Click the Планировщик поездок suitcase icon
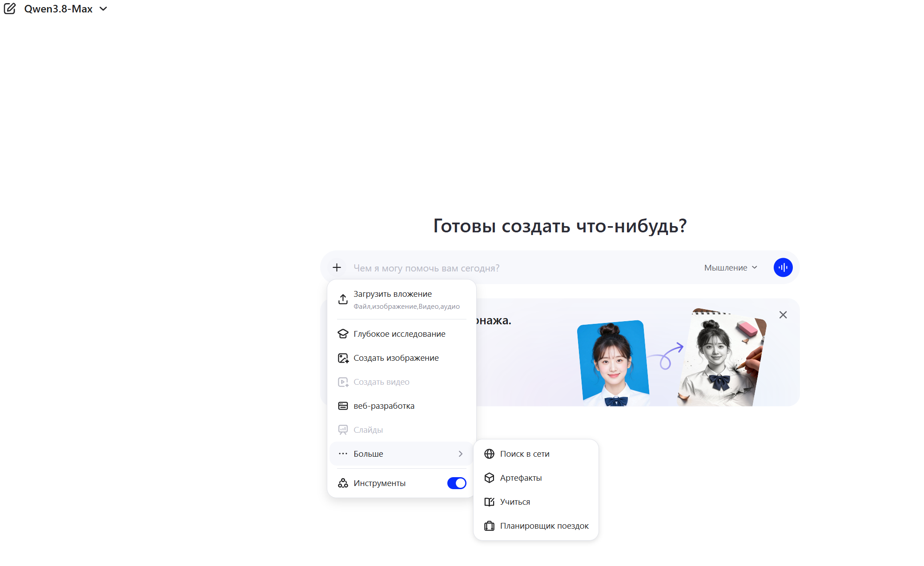The height and width of the screenshot is (566, 924). (489, 526)
